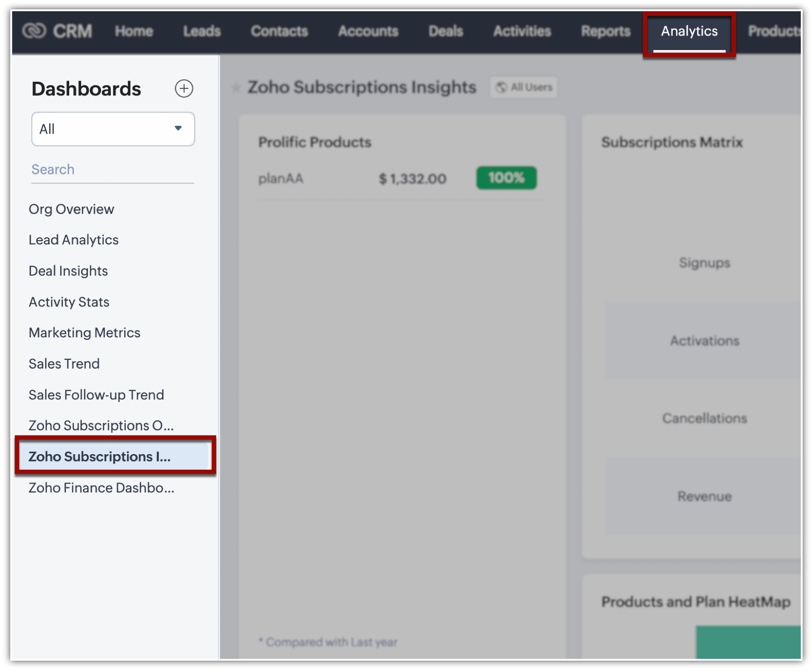Click the Products and Plan HeatMap title
This screenshot has height=671, width=812.
click(696, 602)
